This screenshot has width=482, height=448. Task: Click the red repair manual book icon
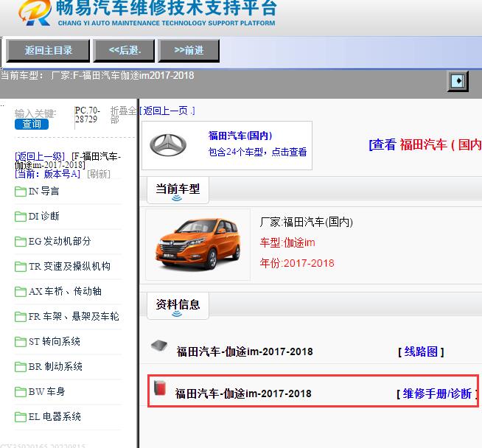pyautogui.click(x=160, y=388)
